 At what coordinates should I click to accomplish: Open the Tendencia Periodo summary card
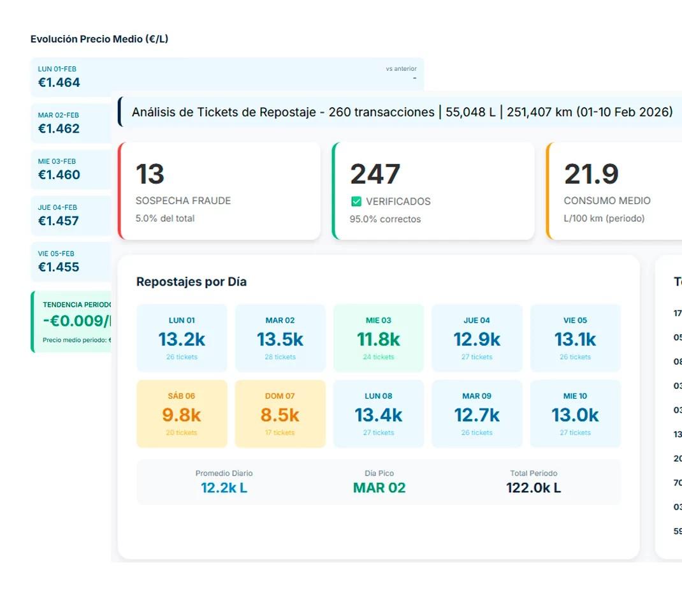click(x=71, y=321)
